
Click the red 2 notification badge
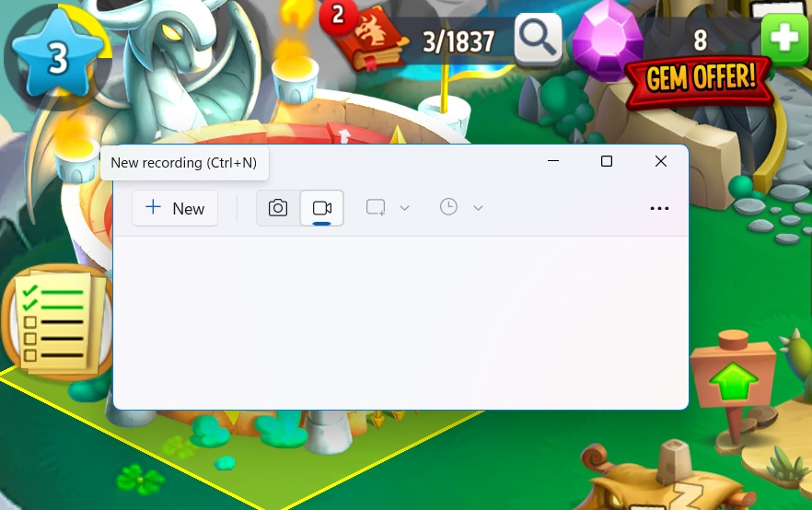(338, 16)
